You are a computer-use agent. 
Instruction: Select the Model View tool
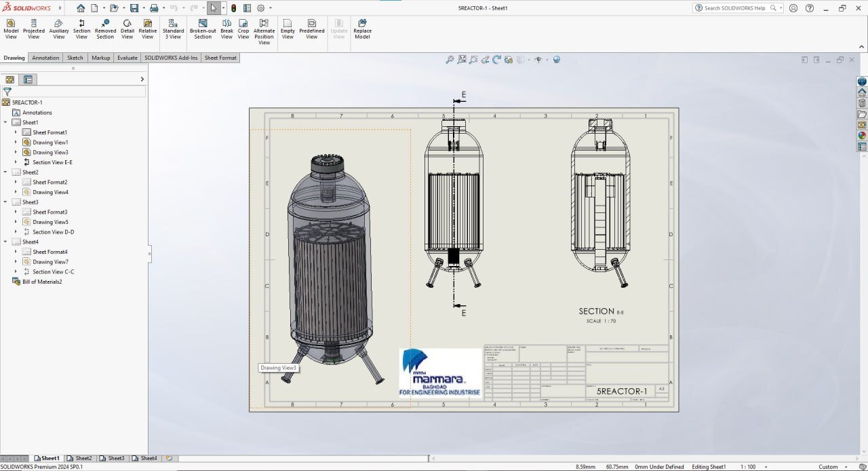point(11,29)
